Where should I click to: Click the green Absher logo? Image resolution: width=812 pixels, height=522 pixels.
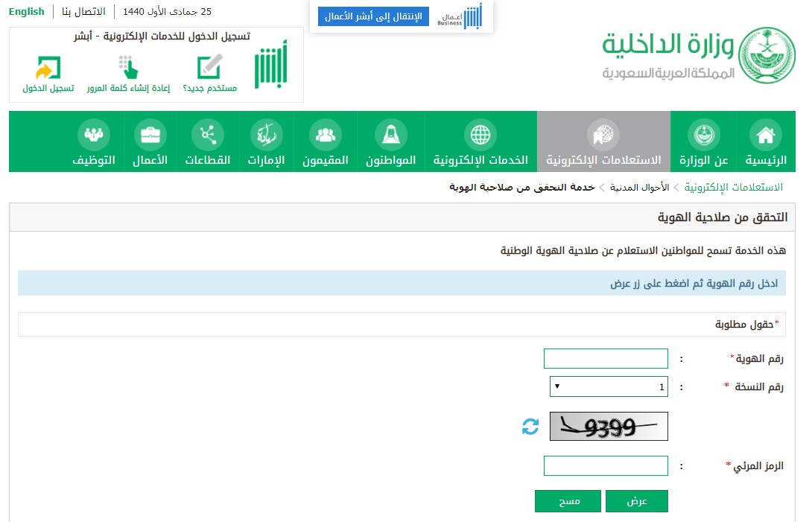(271, 64)
